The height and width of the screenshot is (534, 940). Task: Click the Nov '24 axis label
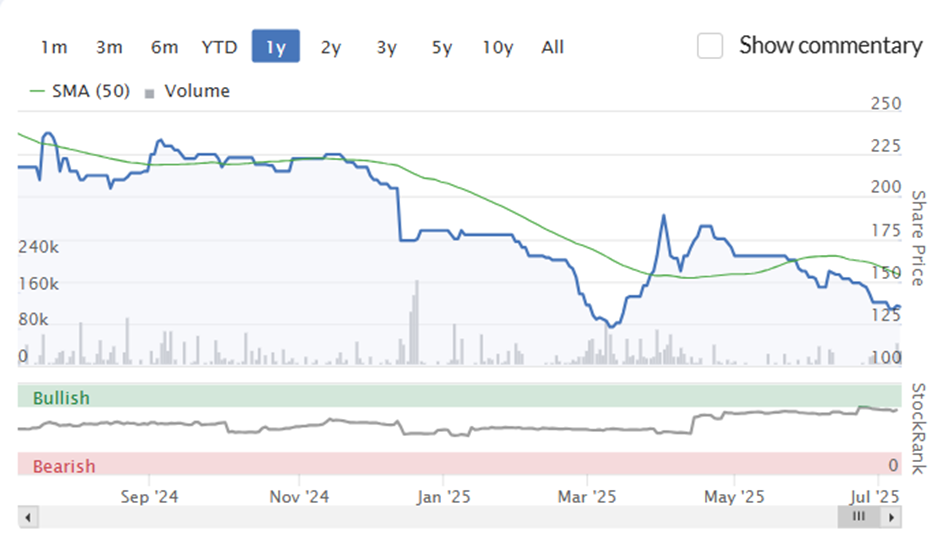(299, 497)
